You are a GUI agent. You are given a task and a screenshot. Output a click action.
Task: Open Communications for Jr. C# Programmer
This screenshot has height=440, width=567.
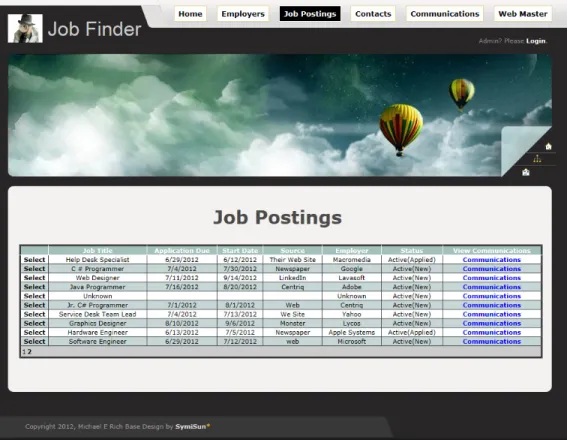coord(492,305)
